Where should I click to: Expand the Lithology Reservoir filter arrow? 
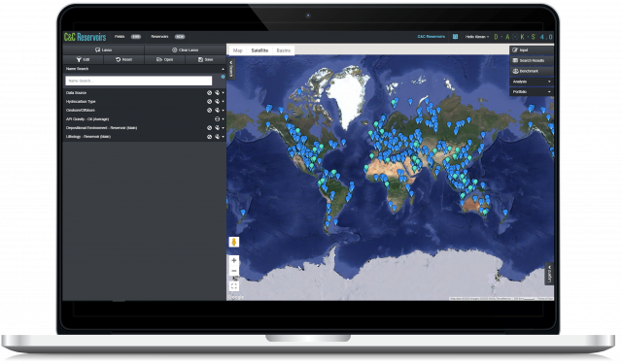[223, 137]
